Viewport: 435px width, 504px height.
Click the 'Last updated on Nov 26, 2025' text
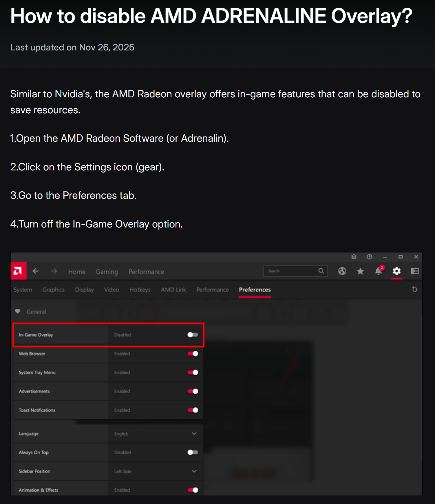click(x=72, y=47)
